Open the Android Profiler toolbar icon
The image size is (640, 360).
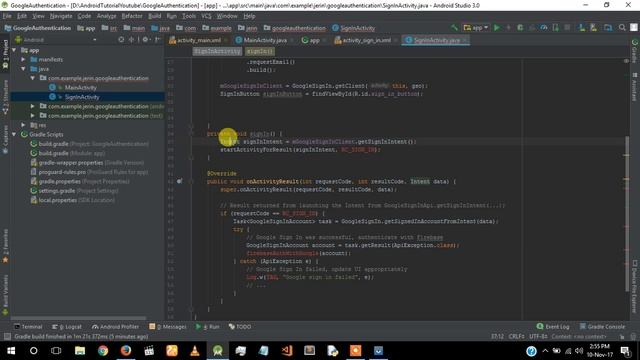[544, 28]
